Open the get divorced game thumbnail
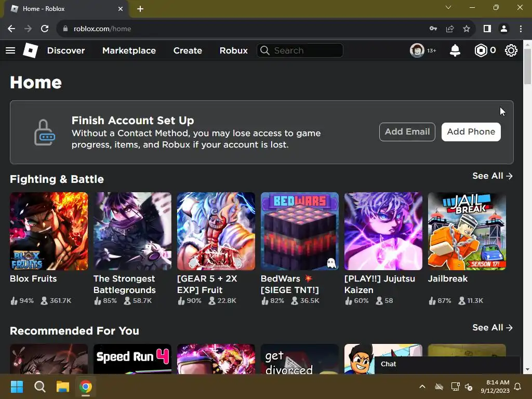Image resolution: width=532 pixels, height=399 pixels. [300, 359]
